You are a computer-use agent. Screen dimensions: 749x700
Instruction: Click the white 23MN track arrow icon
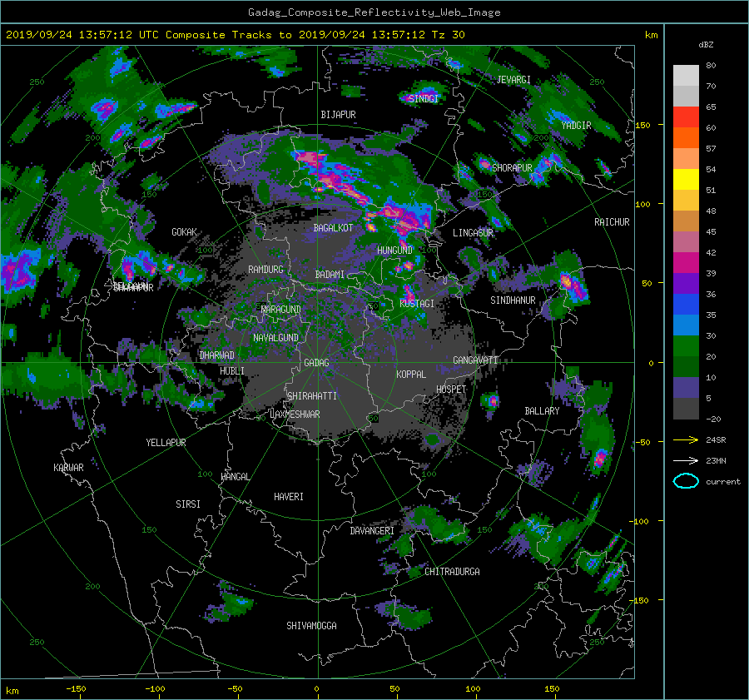pyautogui.click(x=686, y=460)
